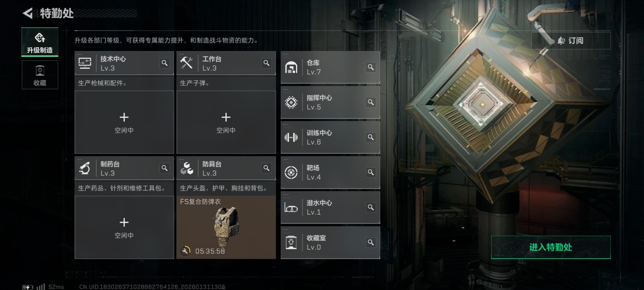Viewport: 644px width, 290px height.
Task: Click the back arrow beside 特勤处
Action: pos(28,13)
